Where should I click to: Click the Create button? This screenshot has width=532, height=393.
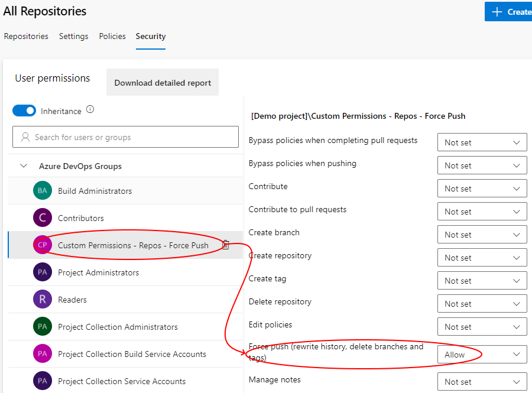click(510, 11)
